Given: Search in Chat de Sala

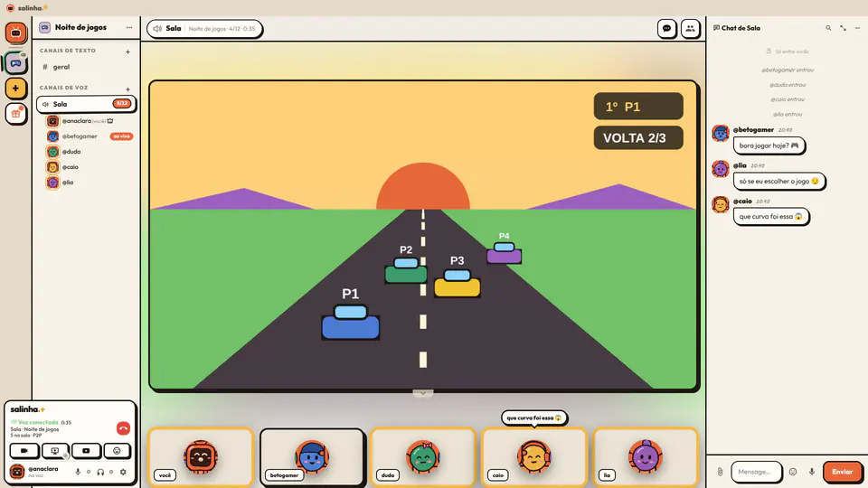Looking at the screenshot, I should [828, 28].
